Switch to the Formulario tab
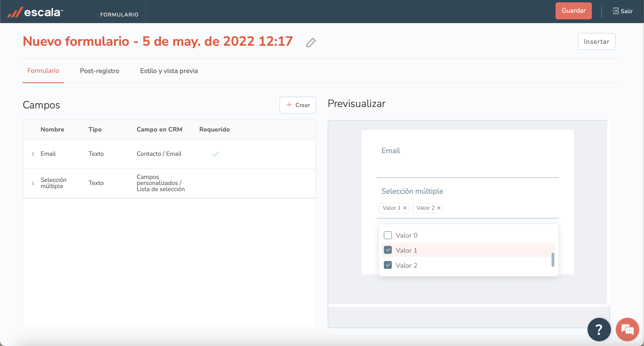644x346 pixels. click(x=43, y=71)
